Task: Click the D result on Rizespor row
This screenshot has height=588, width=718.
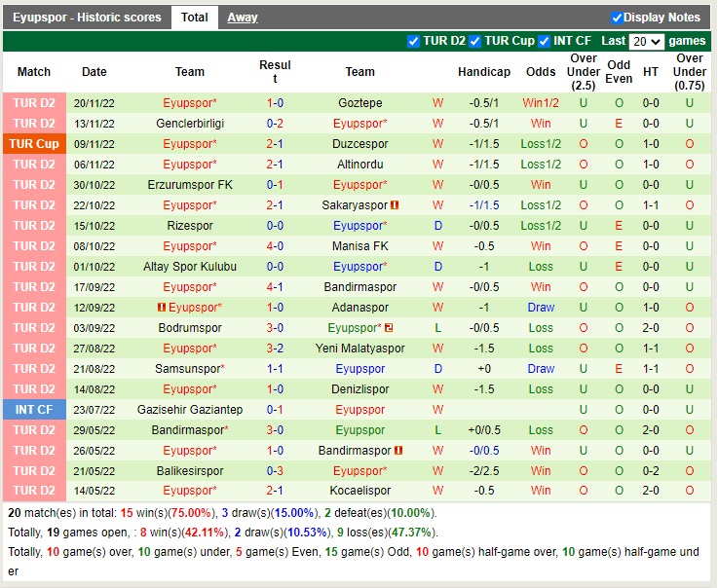Action: click(437, 226)
